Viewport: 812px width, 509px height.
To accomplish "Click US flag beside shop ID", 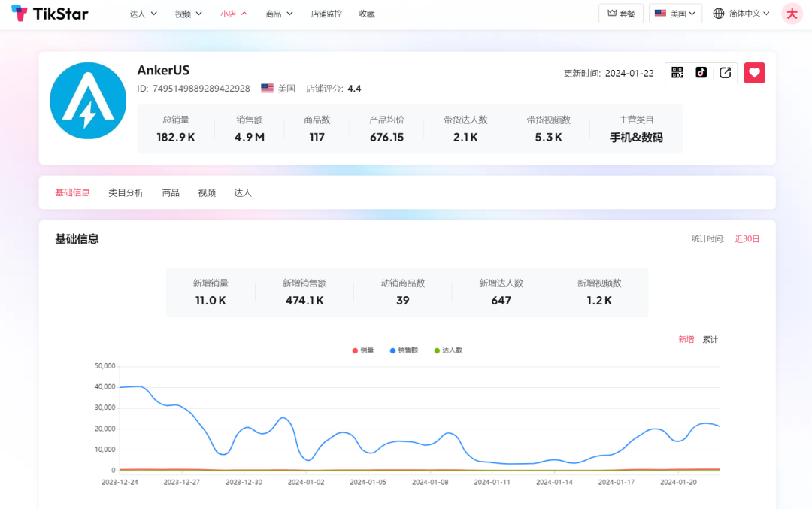I will click(x=267, y=89).
